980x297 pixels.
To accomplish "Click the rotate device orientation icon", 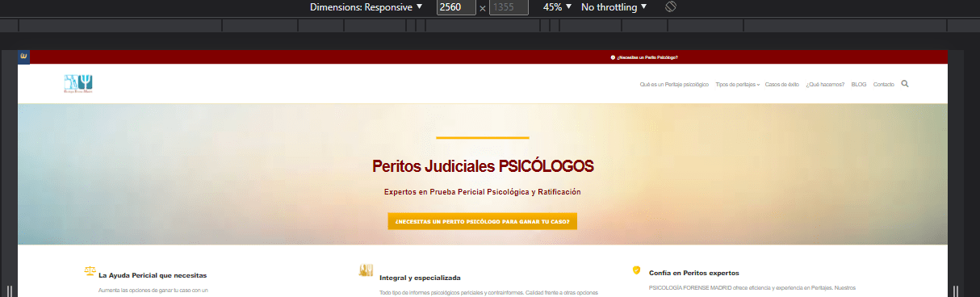I will [x=670, y=7].
